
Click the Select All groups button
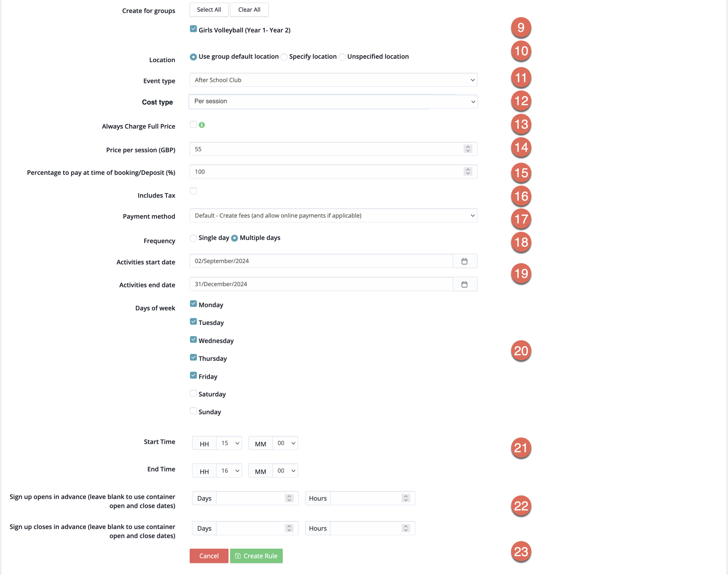tap(209, 10)
